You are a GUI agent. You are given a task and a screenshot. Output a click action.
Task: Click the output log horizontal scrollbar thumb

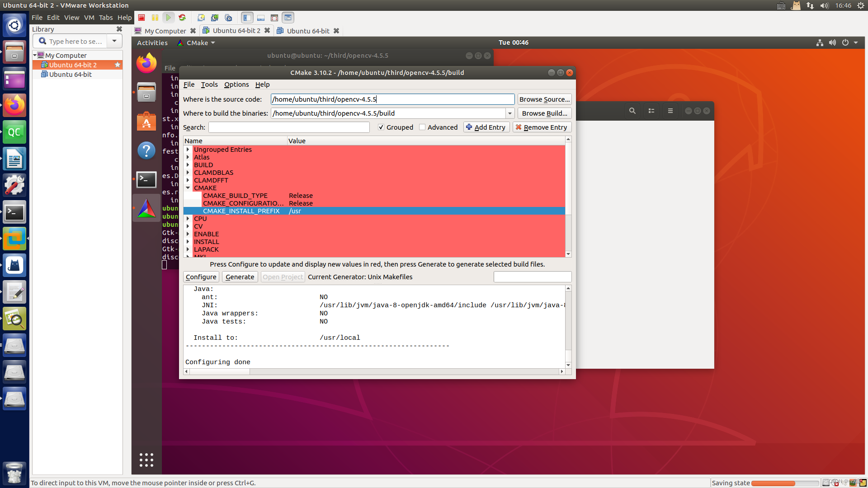click(220, 371)
